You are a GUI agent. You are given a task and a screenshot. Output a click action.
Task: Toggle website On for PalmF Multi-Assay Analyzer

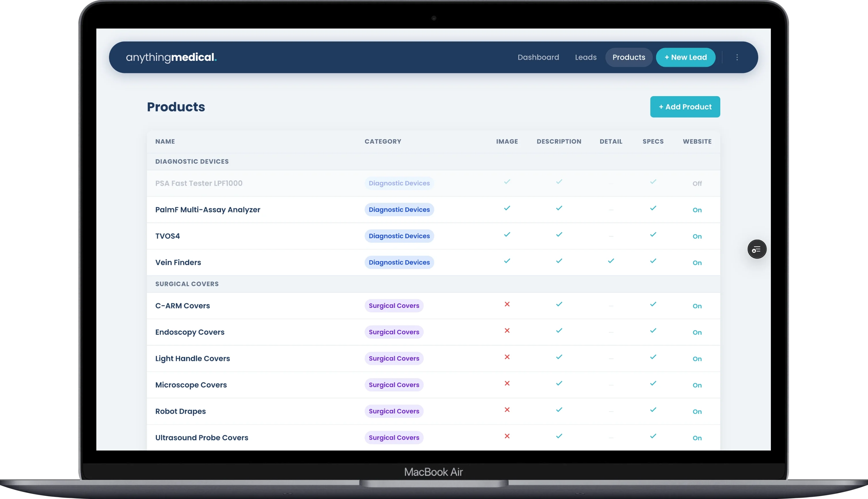pos(697,210)
